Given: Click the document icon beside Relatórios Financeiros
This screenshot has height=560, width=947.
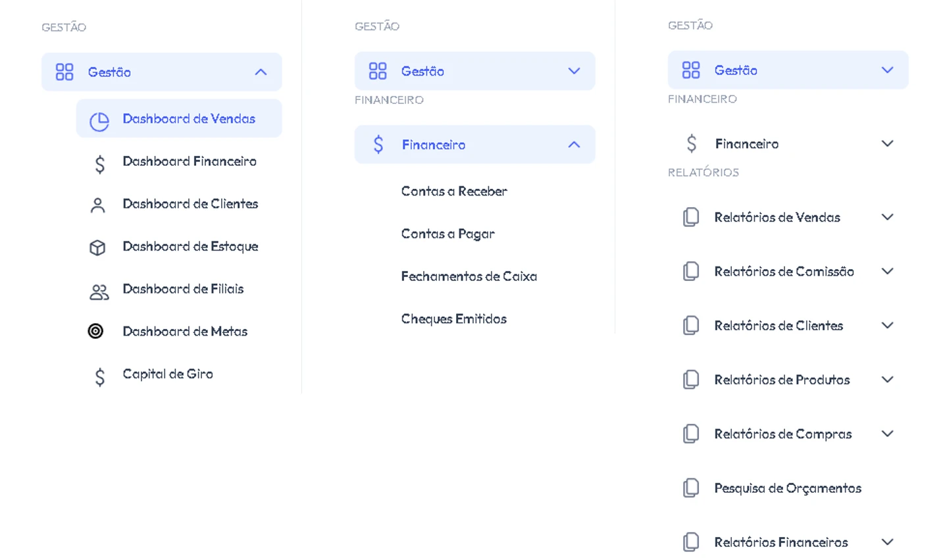Looking at the screenshot, I should [691, 542].
